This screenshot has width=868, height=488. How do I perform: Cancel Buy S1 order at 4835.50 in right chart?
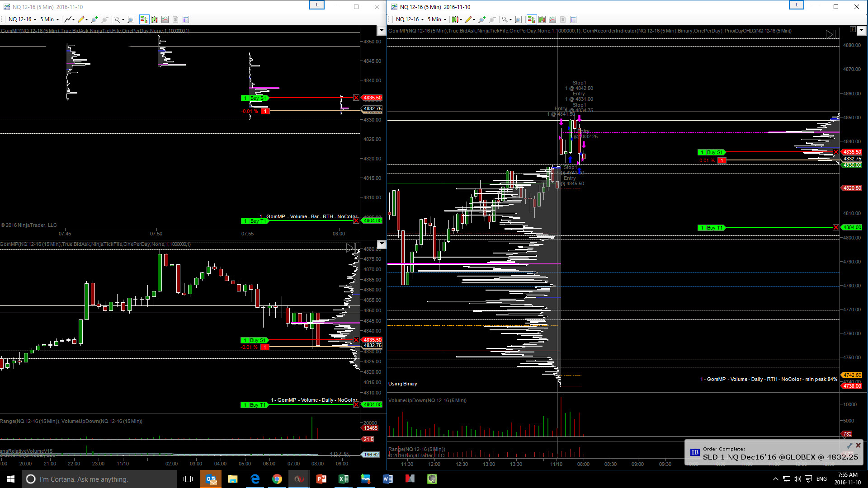(836, 152)
